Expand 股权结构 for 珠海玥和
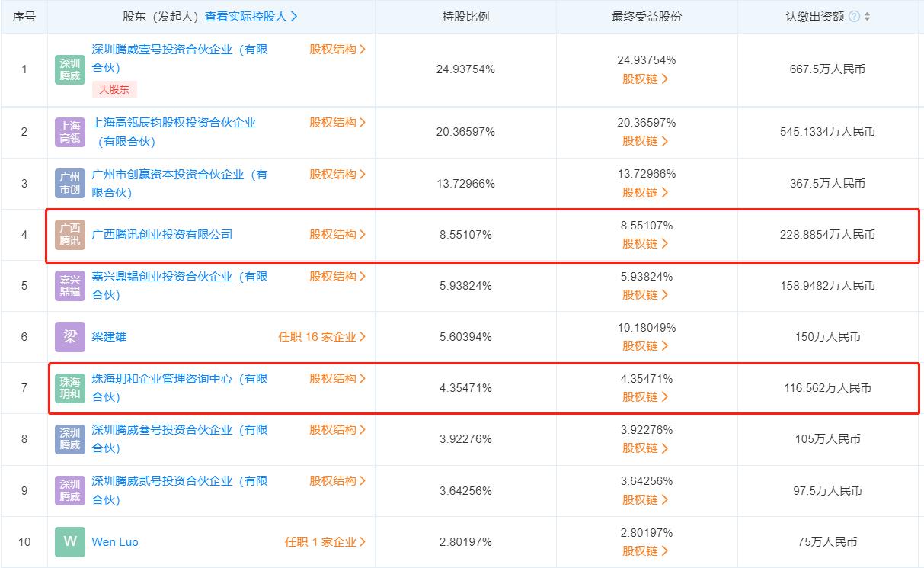This screenshot has width=924, height=568. tap(337, 379)
